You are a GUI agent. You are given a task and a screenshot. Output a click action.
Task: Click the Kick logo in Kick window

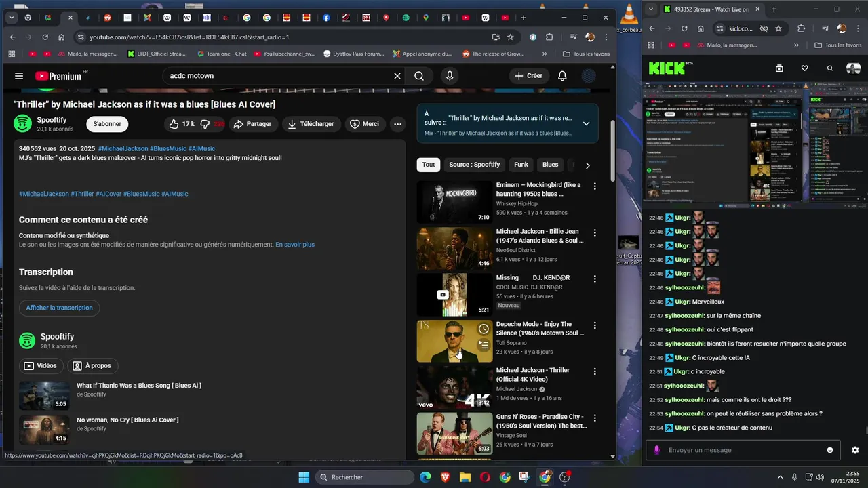point(667,68)
